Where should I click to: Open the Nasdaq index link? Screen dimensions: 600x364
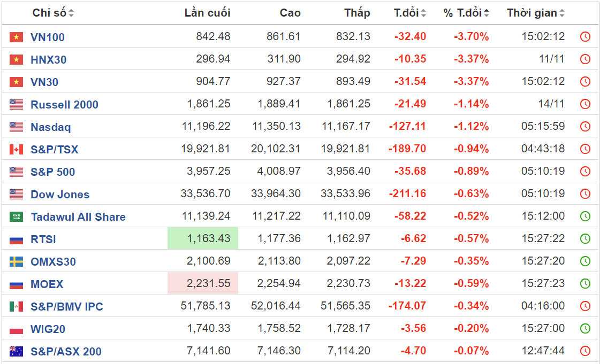click(x=50, y=127)
